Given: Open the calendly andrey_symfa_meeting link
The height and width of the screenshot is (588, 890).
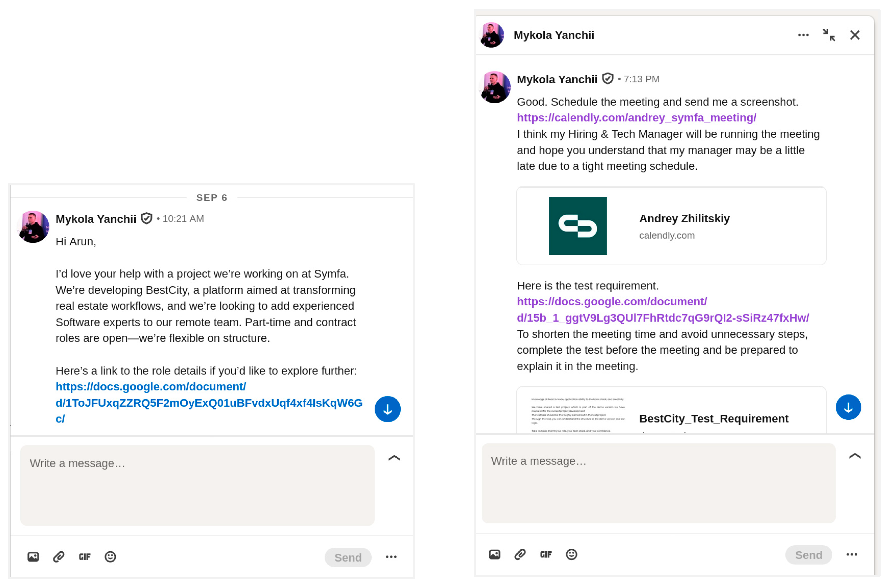Looking at the screenshot, I should (x=636, y=118).
